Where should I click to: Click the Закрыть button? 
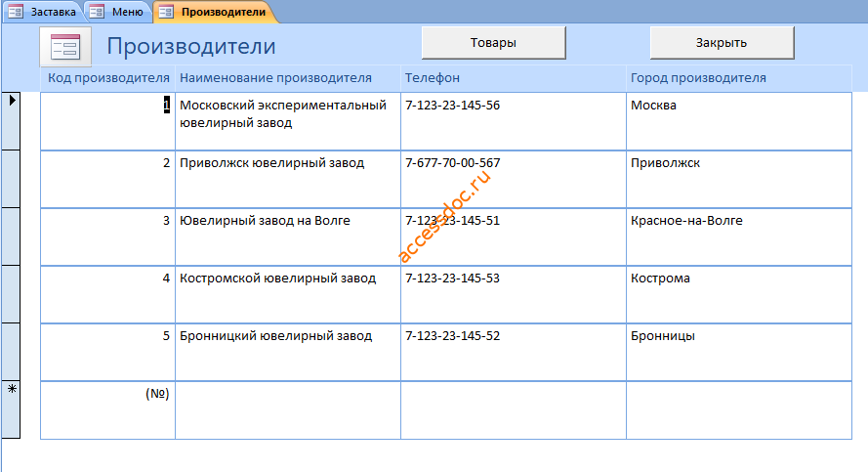pyautogui.click(x=722, y=43)
